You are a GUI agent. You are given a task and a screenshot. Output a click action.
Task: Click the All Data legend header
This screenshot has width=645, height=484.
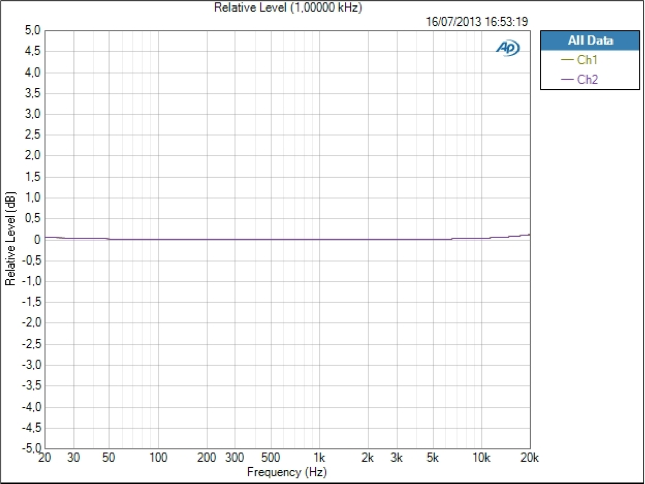coord(590,40)
